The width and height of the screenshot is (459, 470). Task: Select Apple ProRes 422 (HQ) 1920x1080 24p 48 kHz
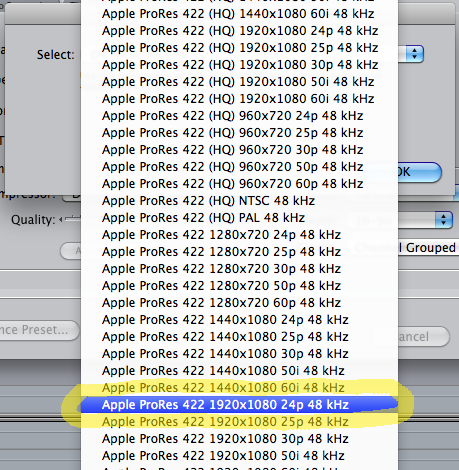(x=239, y=31)
